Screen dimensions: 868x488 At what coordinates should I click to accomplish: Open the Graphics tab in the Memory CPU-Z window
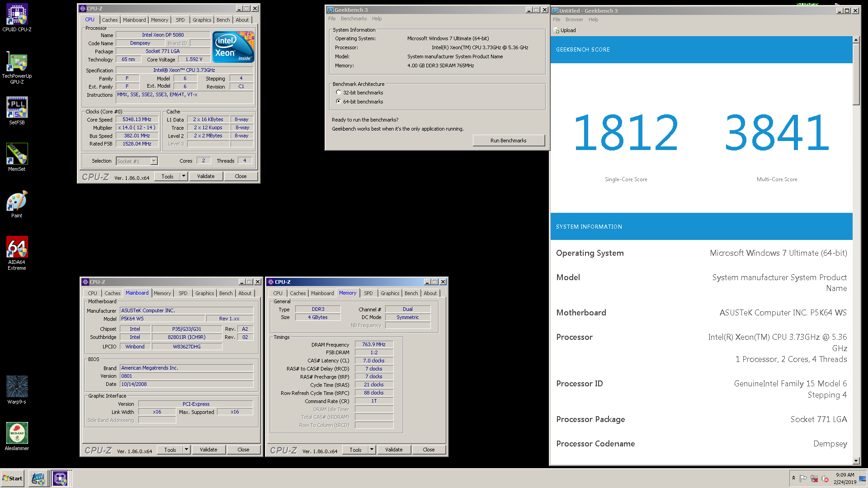(x=390, y=293)
